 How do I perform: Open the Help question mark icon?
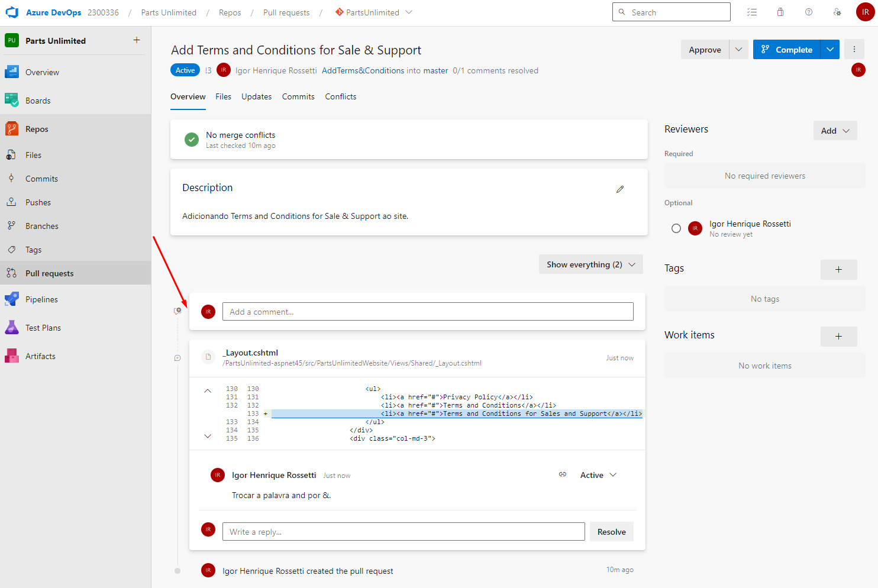[809, 12]
